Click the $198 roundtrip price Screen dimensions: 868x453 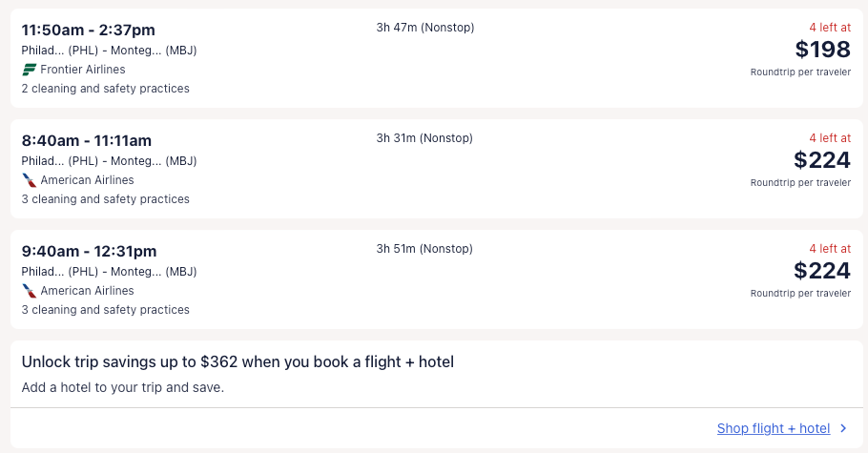tap(822, 50)
